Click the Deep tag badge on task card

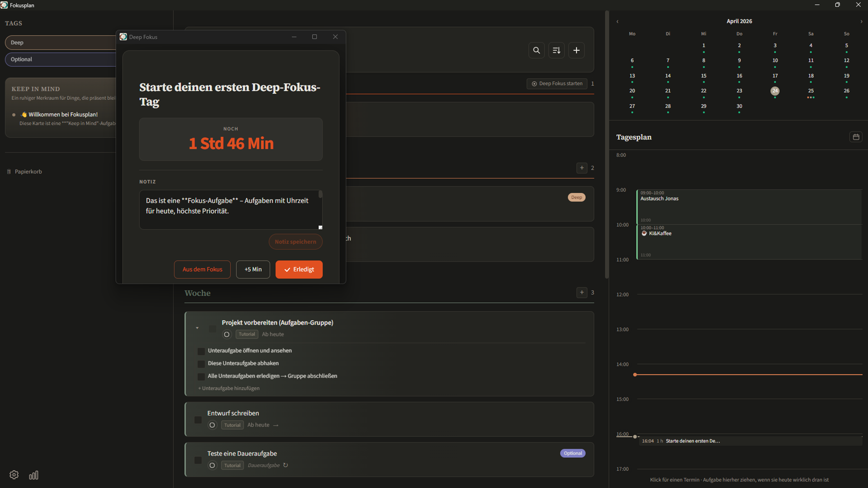pyautogui.click(x=576, y=197)
